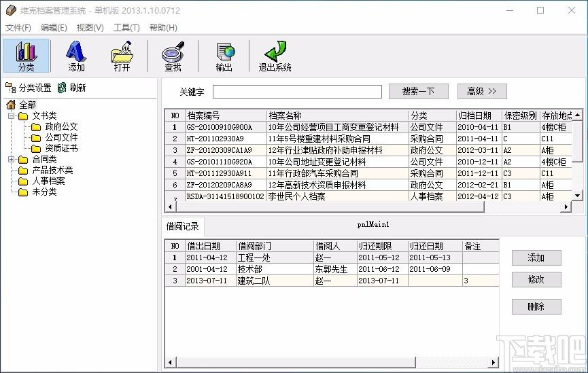Click the 档案名称 column header
The height and width of the screenshot is (373, 588).
[x=337, y=116]
